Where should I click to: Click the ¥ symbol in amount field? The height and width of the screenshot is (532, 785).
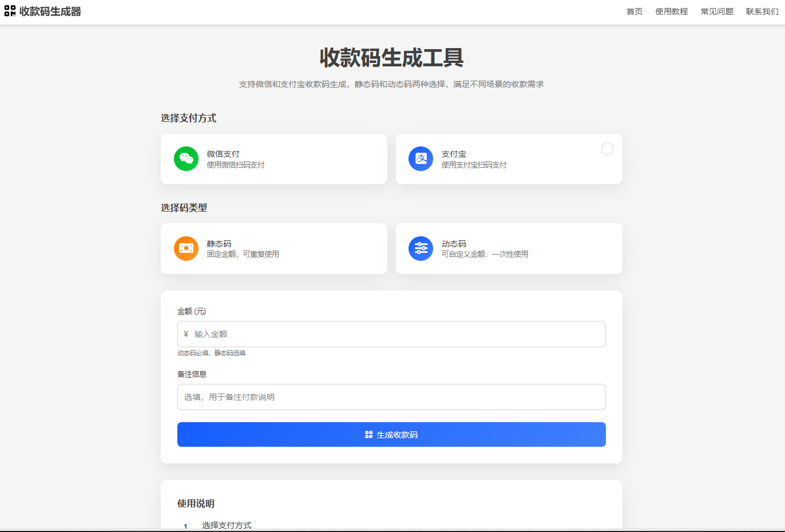pyautogui.click(x=186, y=334)
